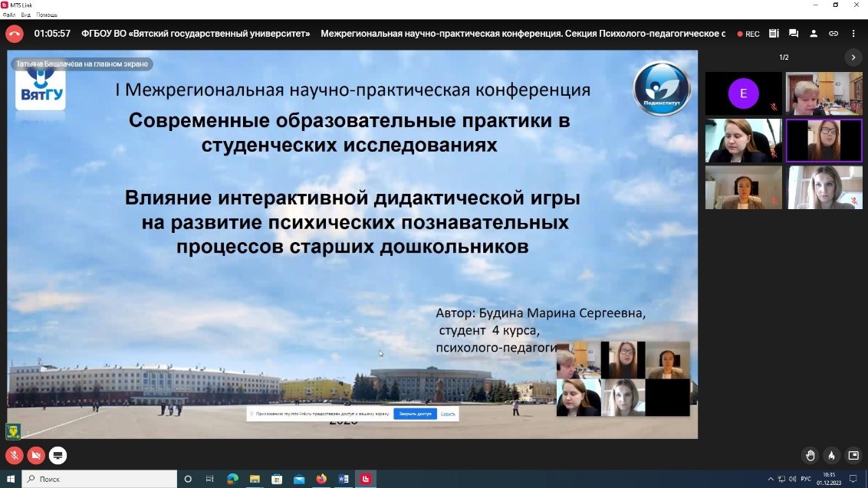Raise hand in the meeting

click(x=810, y=456)
